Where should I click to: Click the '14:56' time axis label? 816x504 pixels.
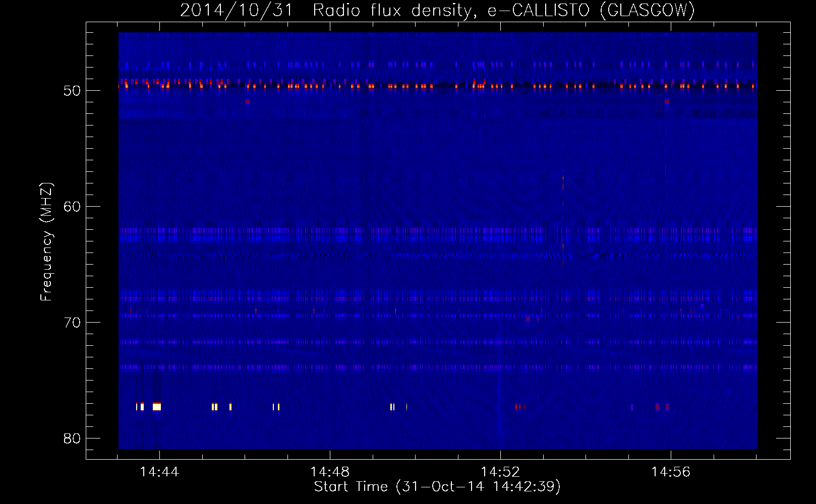pyautogui.click(x=671, y=472)
